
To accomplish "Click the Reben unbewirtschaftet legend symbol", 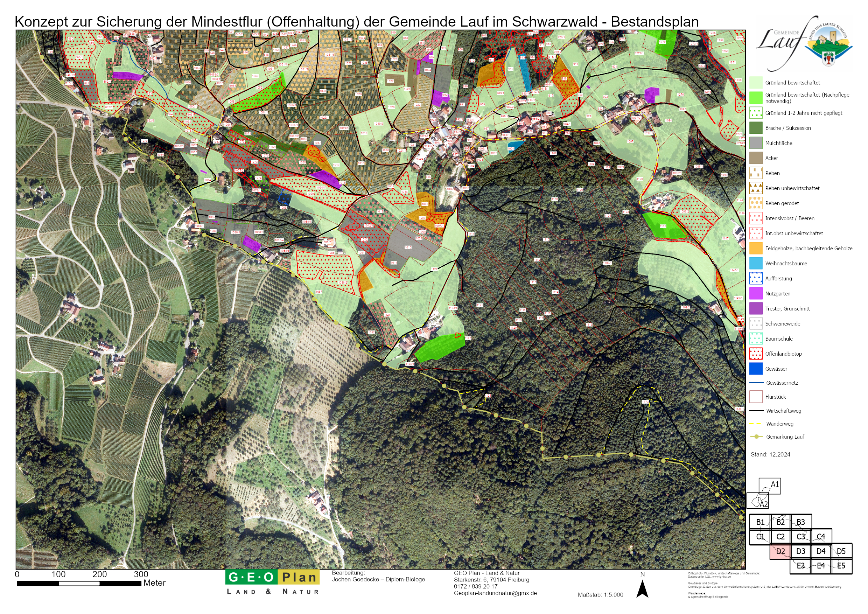I will (756, 188).
